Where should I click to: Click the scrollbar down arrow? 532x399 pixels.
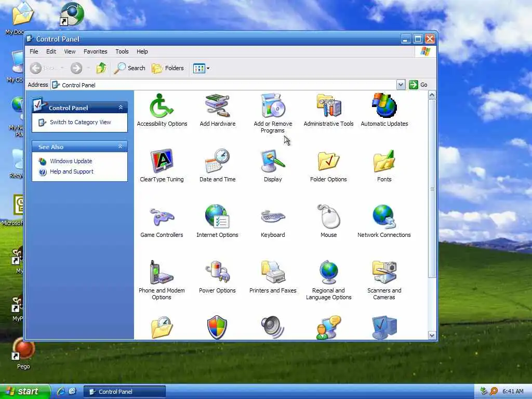pyautogui.click(x=432, y=336)
